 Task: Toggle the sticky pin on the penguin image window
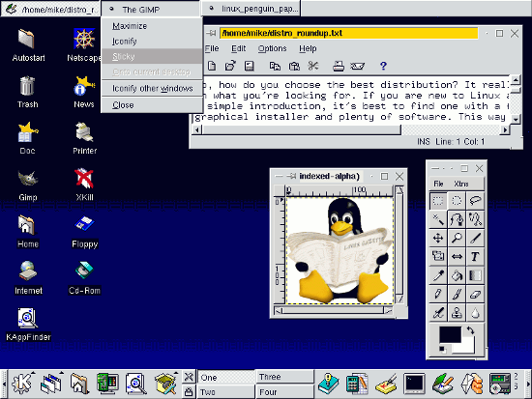point(291,176)
